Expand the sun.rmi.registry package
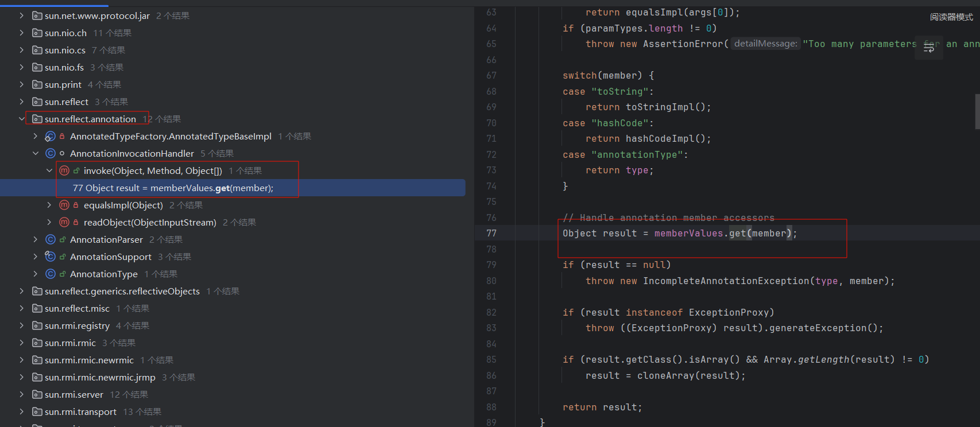980x427 pixels. pos(22,325)
